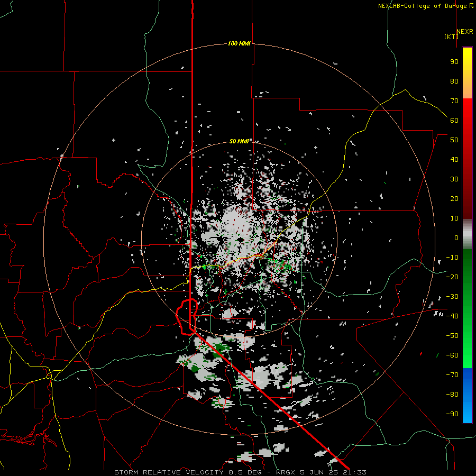This screenshot has height=476, width=476.
Task: Click the thick red warning polygon outline
Action: click(187, 317)
